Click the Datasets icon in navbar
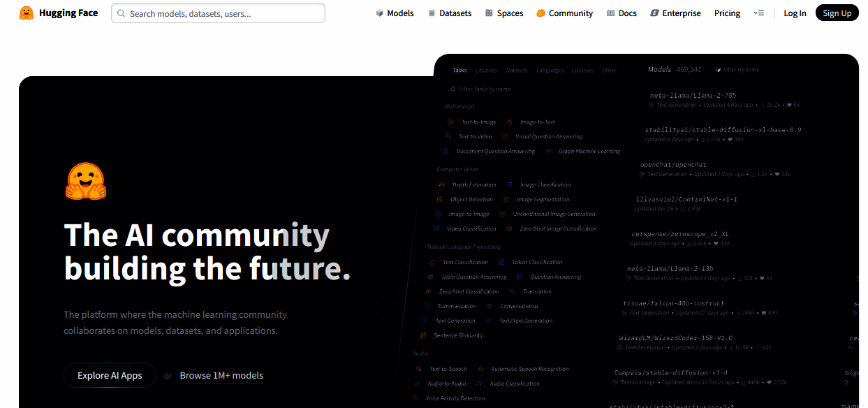Screen dimensions: 868x408 (x=432, y=13)
